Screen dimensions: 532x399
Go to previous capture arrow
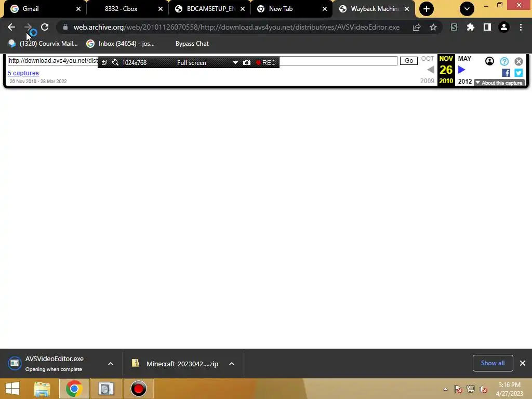click(x=431, y=70)
